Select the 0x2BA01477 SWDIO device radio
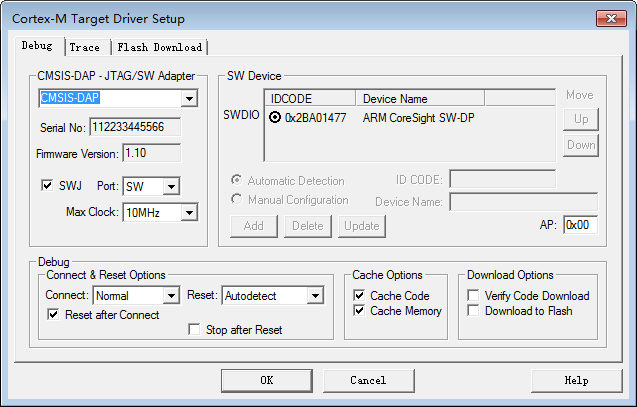This screenshot has height=407, width=637. coord(275,117)
